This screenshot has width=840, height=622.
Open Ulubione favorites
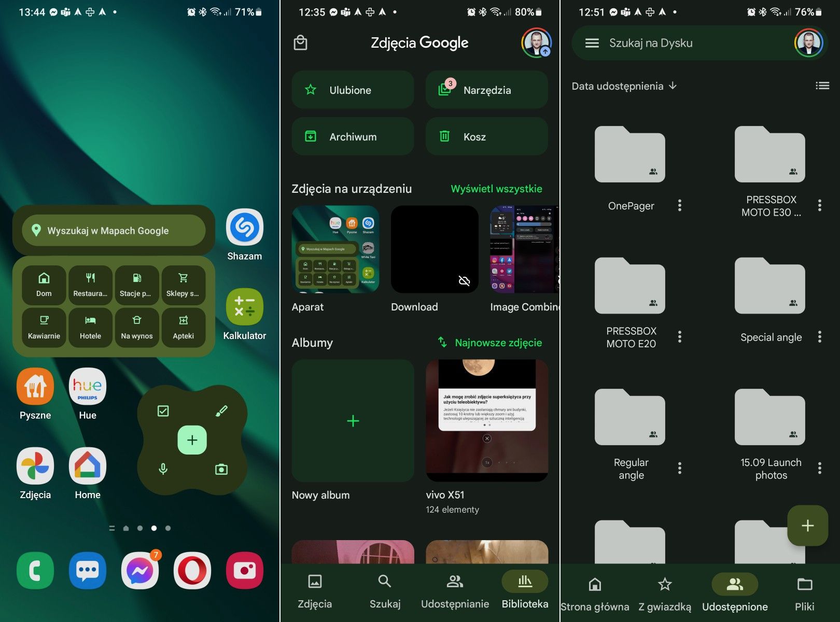[x=353, y=90]
